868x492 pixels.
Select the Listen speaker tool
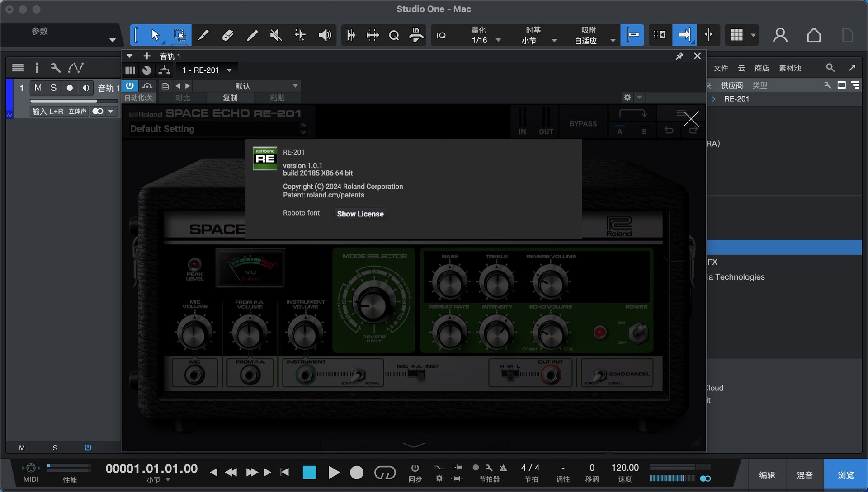click(x=325, y=35)
